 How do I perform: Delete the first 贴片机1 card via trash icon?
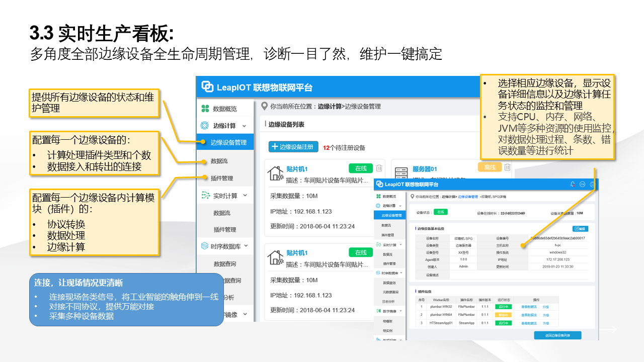[x=379, y=168]
